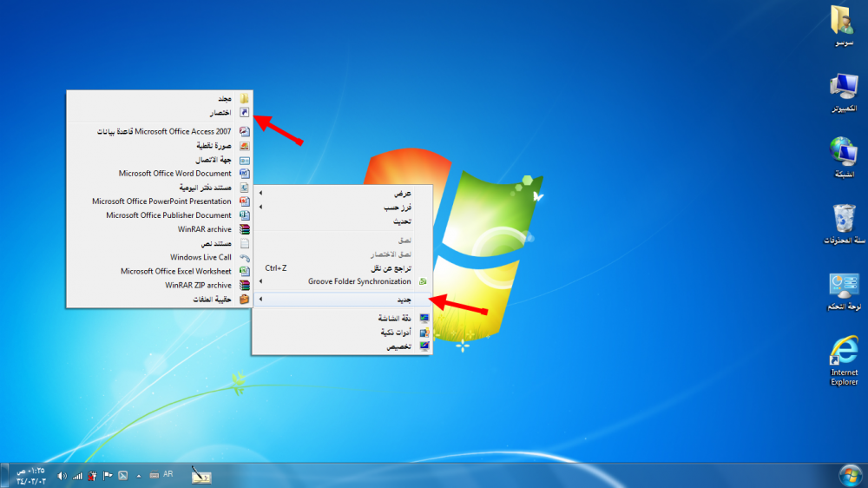The height and width of the screenshot is (488, 868).
Task: Create new Microsoft Office Word Document
Action: (175, 174)
